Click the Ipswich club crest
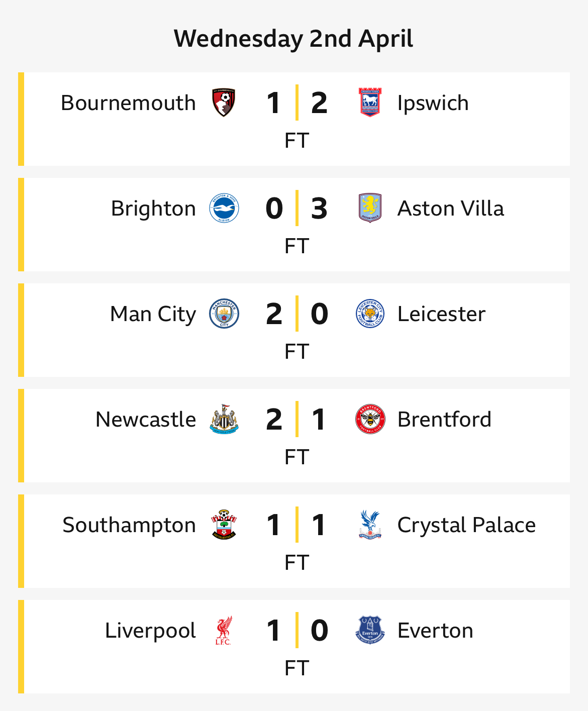The width and height of the screenshot is (588, 711). click(370, 103)
